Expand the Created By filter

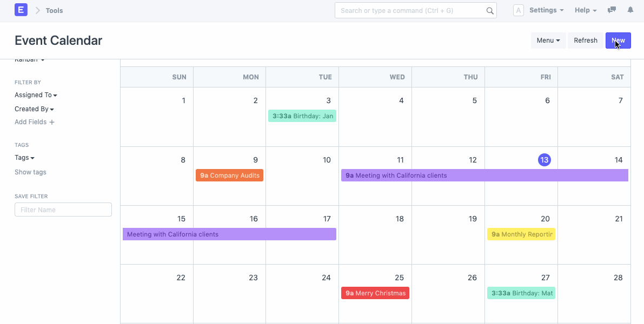tap(34, 109)
